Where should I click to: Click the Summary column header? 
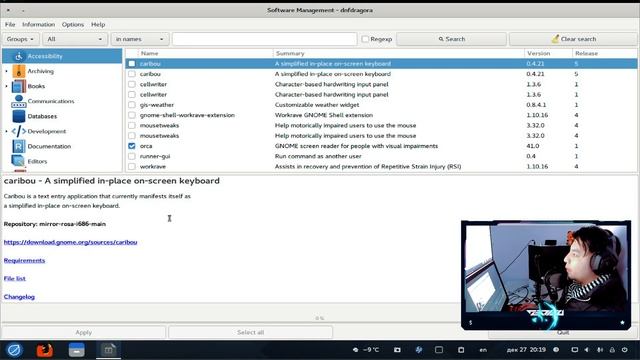pyautogui.click(x=398, y=53)
